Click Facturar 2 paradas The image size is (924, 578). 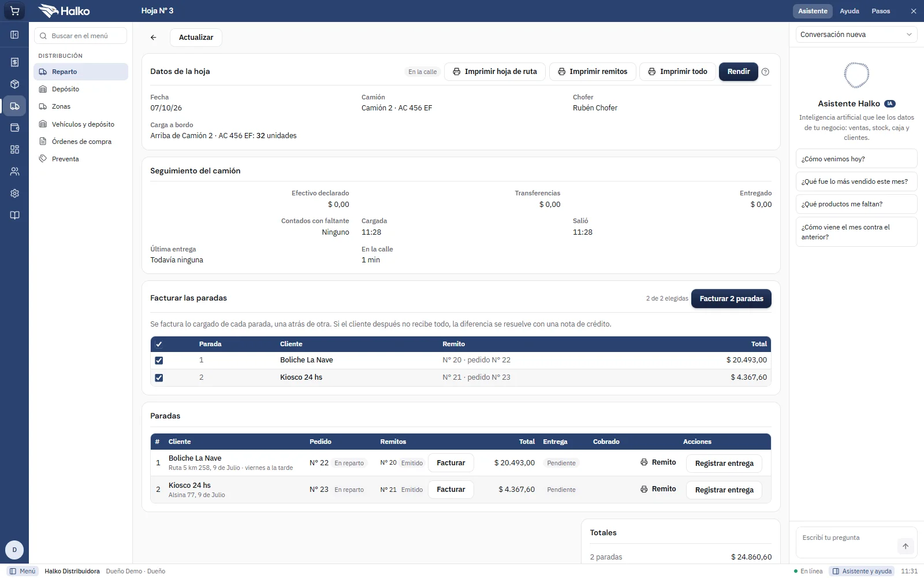[x=731, y=299]
